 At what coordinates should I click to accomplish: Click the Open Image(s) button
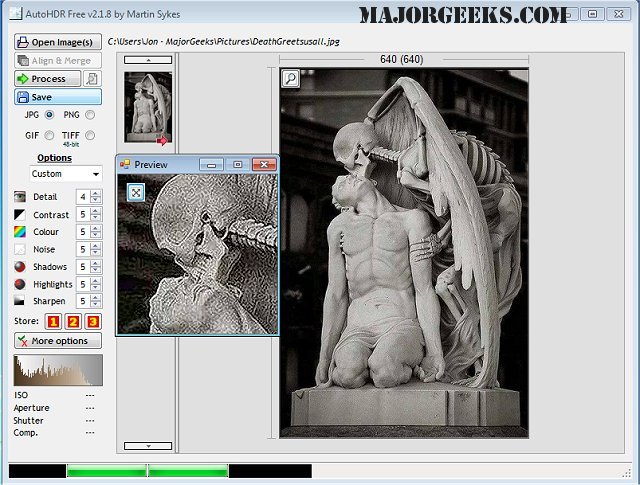click(x=58, y=42)
